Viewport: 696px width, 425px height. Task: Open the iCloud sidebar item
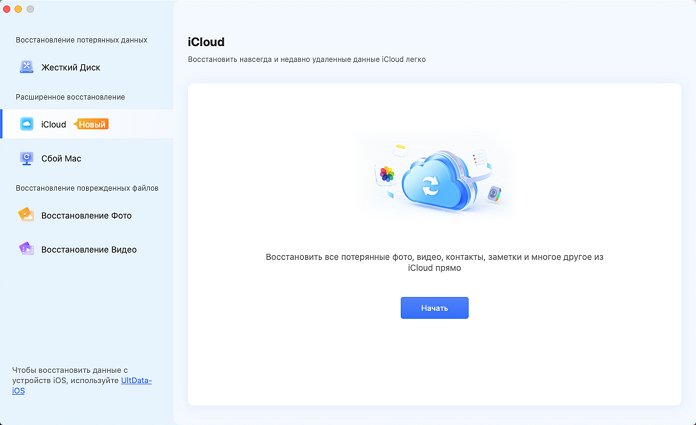point(87,124)
